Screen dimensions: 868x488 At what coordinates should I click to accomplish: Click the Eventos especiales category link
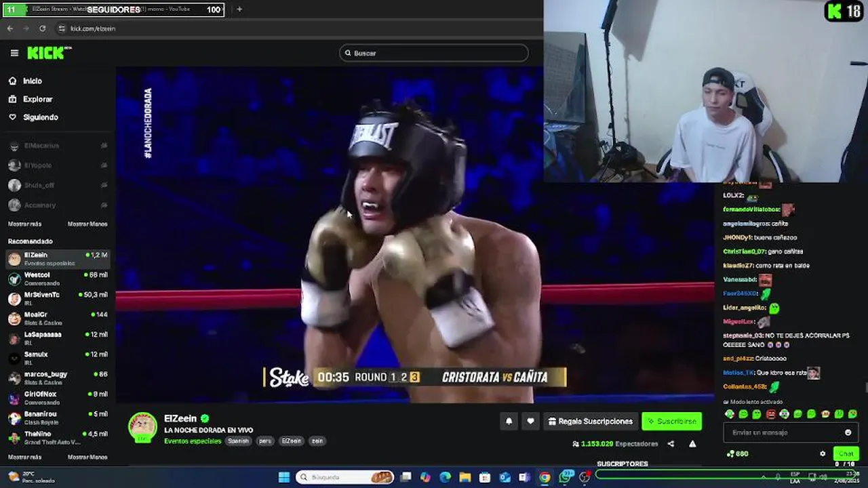pos(193,441)
